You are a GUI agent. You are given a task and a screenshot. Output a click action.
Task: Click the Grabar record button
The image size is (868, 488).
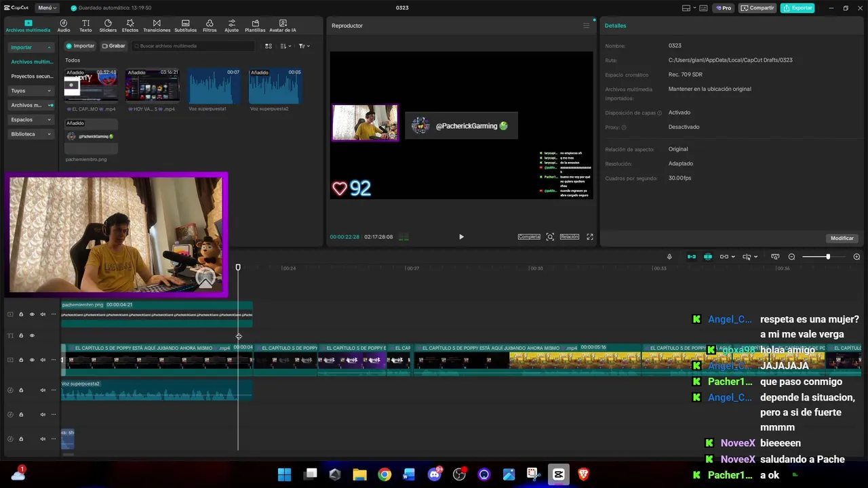point(113,46)
